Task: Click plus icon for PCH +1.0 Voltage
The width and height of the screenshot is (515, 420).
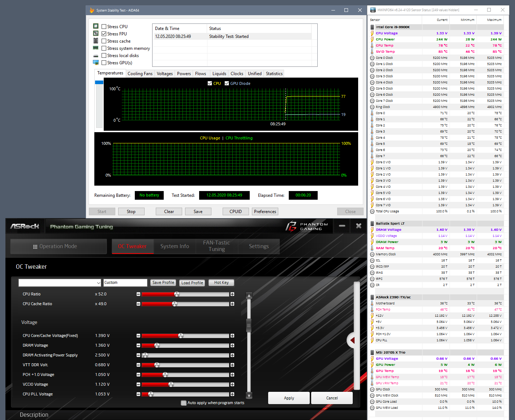Action: [232, 375]
